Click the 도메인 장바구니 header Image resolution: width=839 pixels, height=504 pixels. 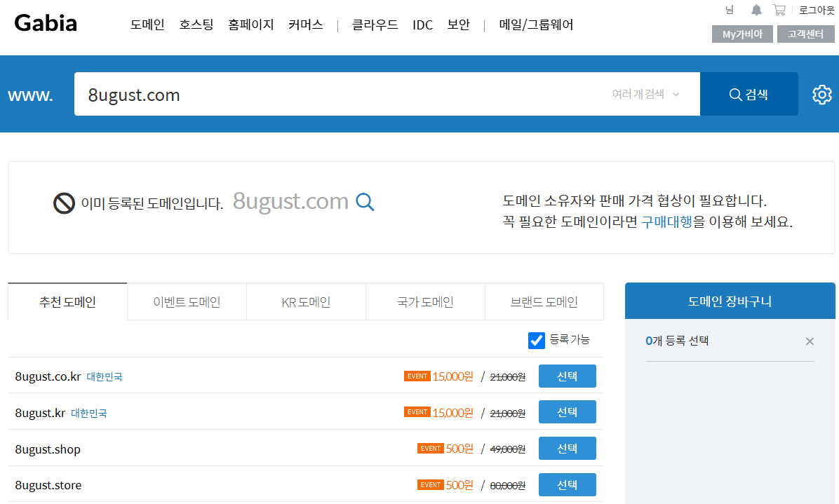pyautogui.click(x=730, y=301)
